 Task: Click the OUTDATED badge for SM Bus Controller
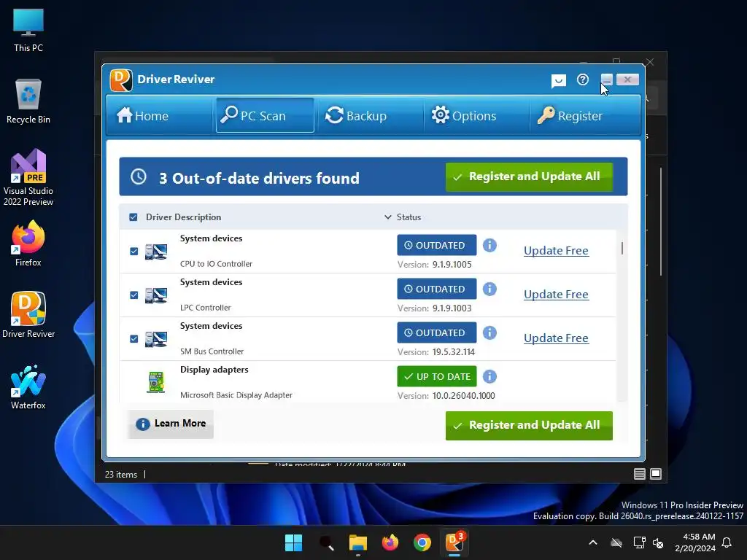437,332
